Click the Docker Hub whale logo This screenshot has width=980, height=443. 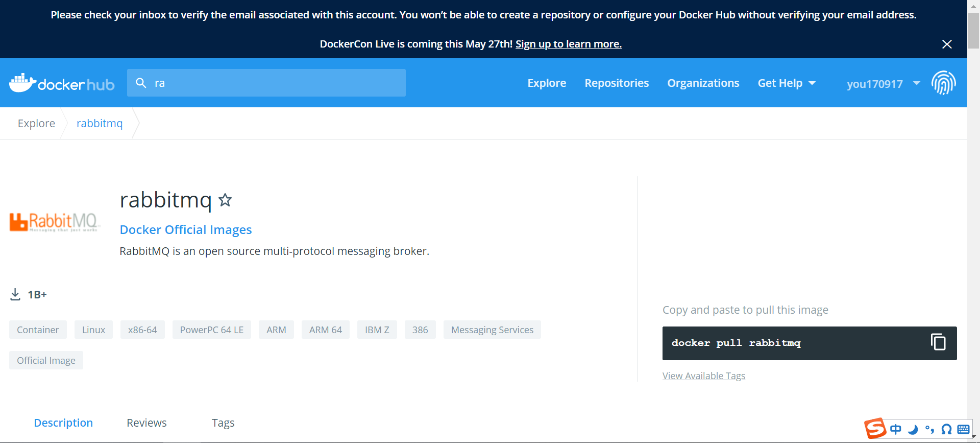coord(62,83)
